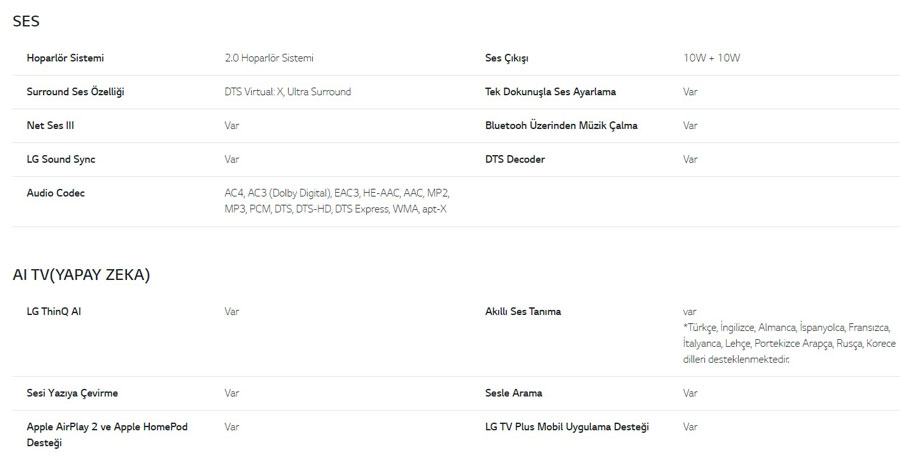Viewport: 900px width, 458px height.
Task: Select the Surround Ses Özelliği label
Action: coord(75,92)
